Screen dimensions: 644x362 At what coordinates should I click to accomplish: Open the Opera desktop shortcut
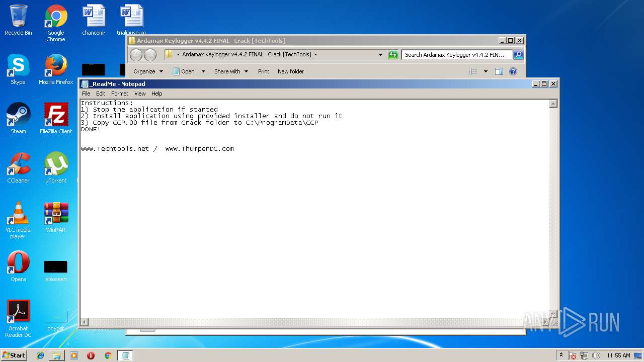tap(18, 266)
